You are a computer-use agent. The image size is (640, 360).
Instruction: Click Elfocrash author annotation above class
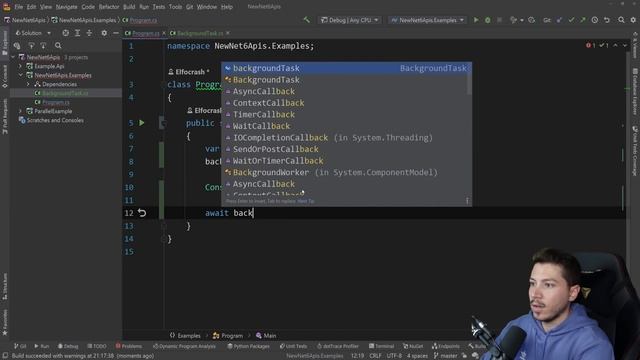click(x=189, y=72)
